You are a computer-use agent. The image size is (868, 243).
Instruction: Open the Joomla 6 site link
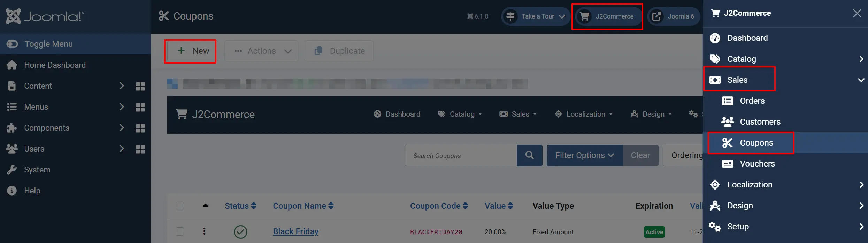[x=673, y=16]
